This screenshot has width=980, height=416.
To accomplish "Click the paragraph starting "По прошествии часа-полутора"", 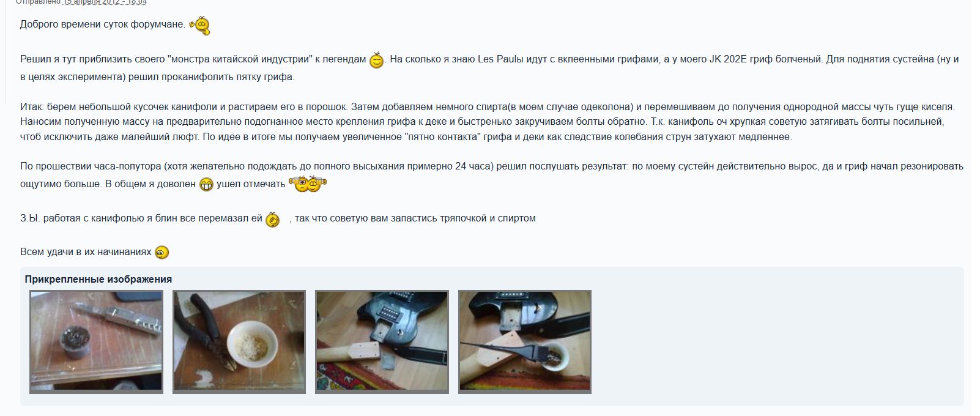I will [492, 175].
